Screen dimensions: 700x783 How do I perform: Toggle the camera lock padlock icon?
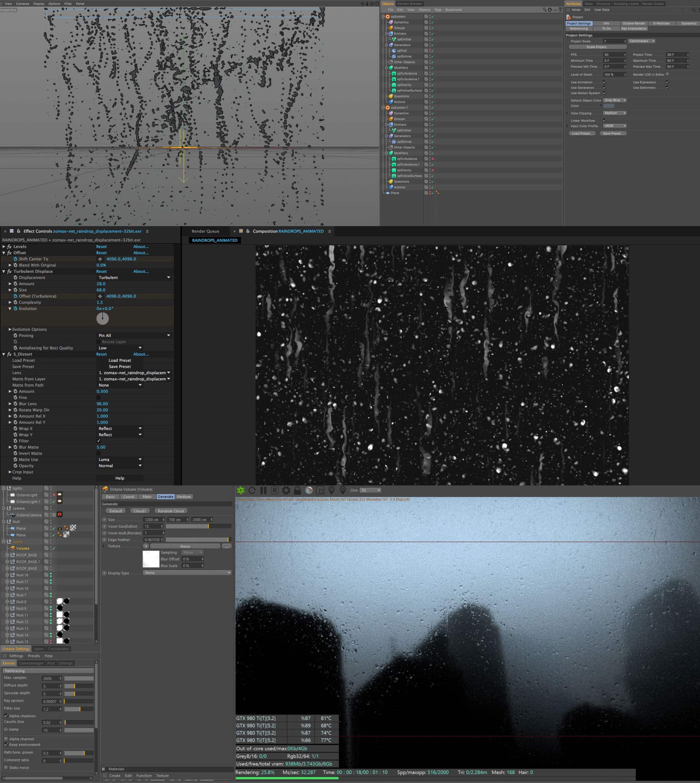coord(297,490)
